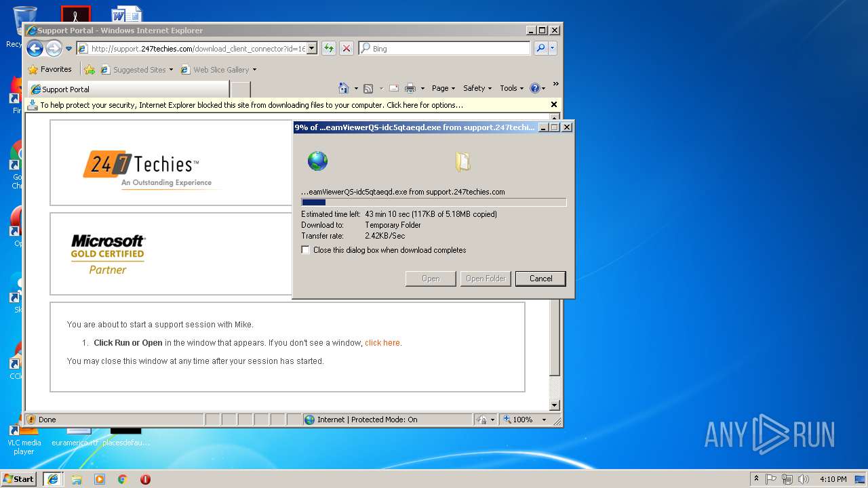Screen dimensions: 868x488
Task: Click the Stop loading red X icon
Action: (347, 48)
